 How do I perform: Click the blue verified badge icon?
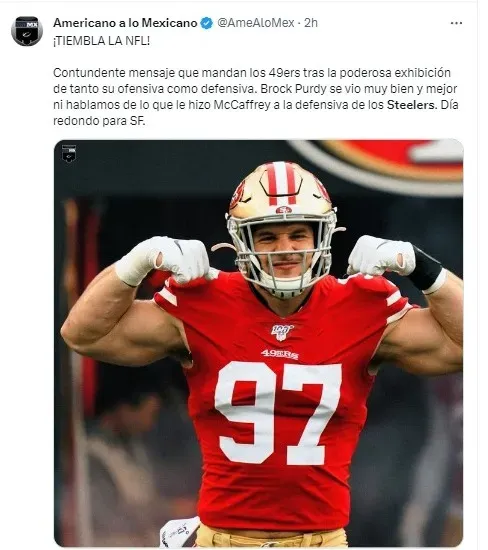coord(207,23)
